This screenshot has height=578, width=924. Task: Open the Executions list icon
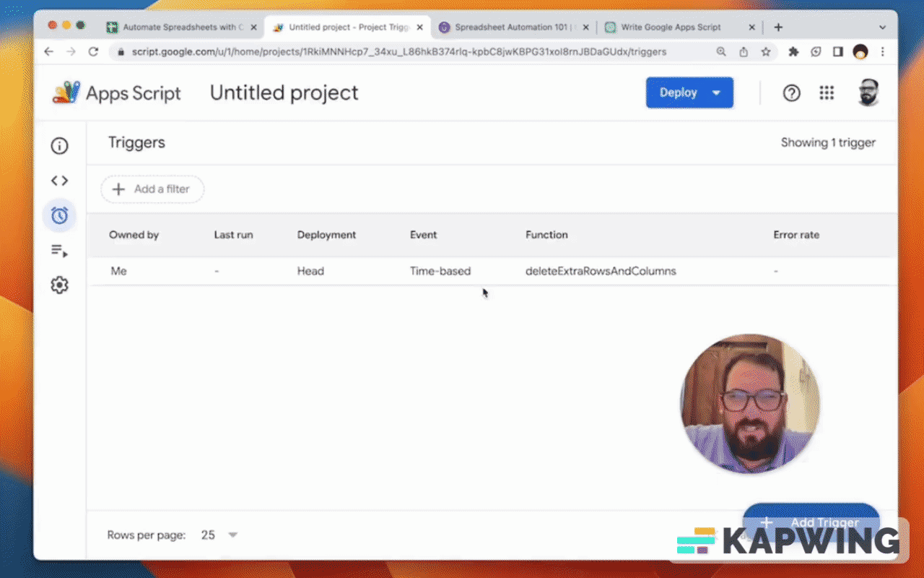point(59,251)
